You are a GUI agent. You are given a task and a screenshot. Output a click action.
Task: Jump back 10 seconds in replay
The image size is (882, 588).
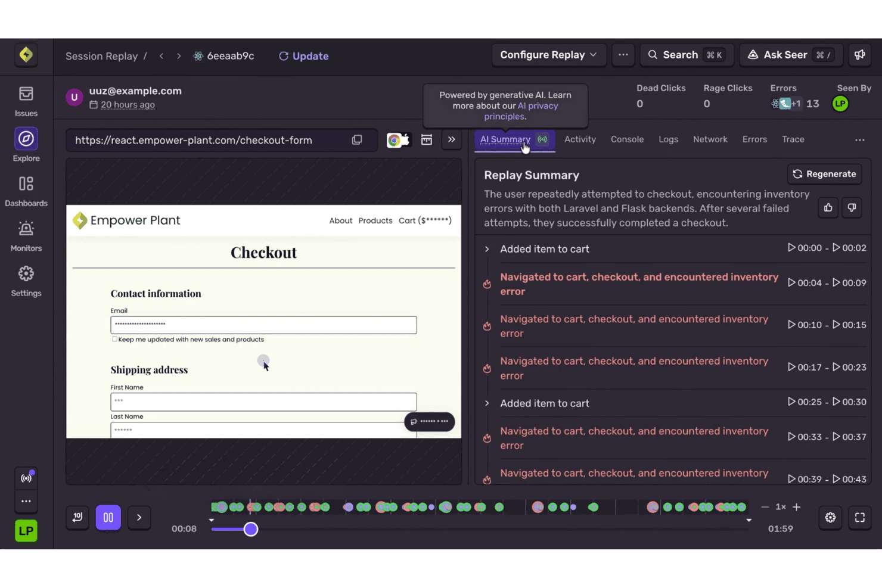77,517
